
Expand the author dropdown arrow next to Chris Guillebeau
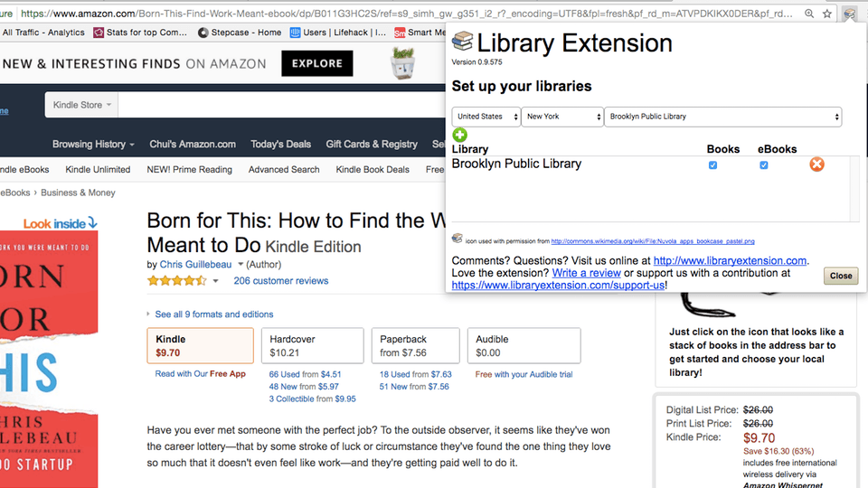click(241, 265)
